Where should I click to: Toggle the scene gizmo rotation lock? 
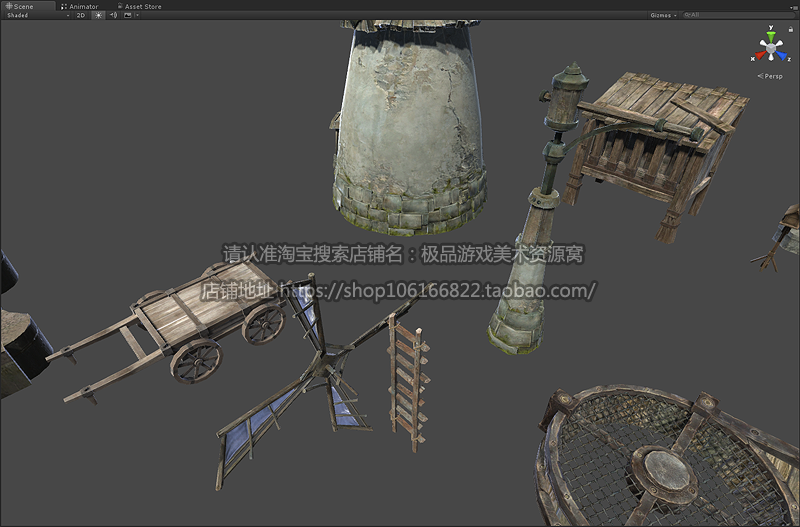[790, 29]
